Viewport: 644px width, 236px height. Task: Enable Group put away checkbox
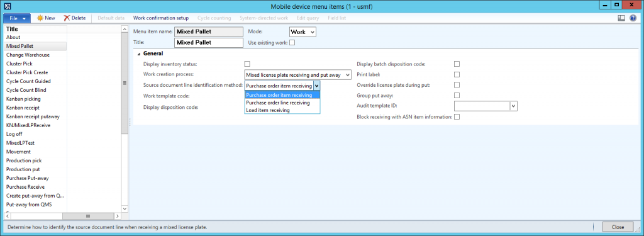[457, 96]
